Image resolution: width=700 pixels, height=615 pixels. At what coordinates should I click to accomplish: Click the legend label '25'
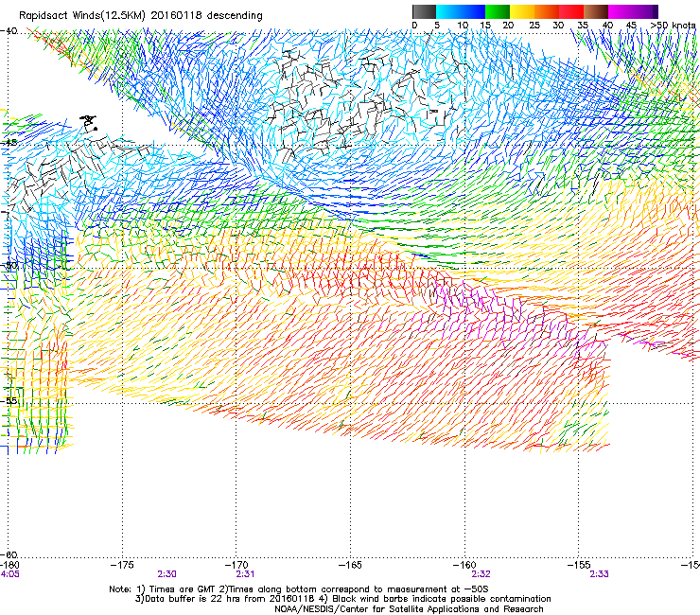pos(534,26)
